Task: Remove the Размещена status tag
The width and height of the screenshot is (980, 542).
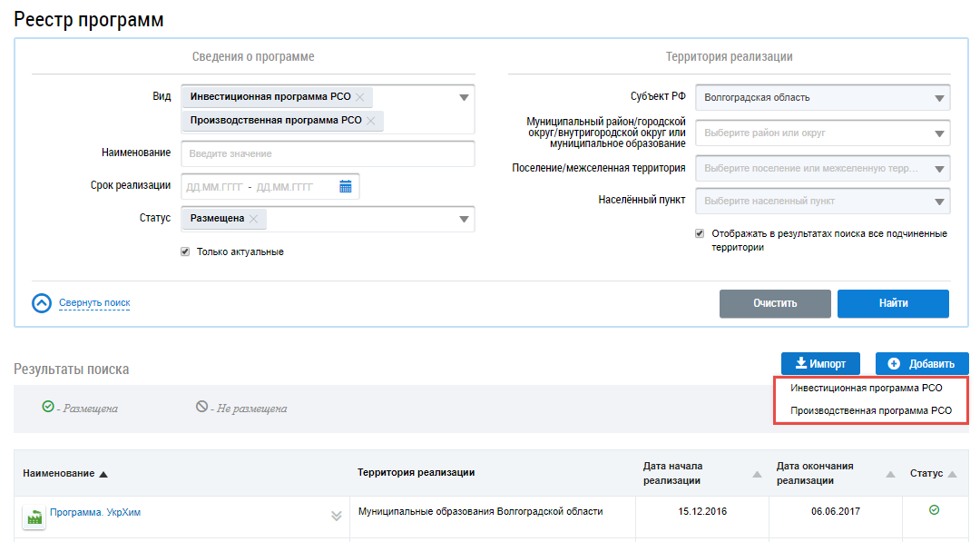Action: click(x=253, y=219)
